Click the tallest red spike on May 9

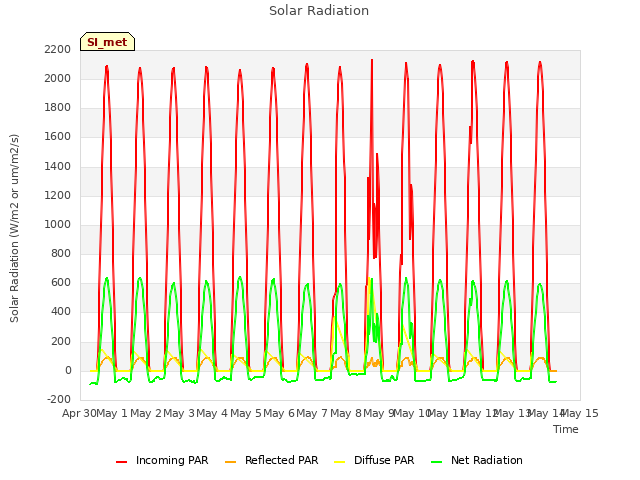click(x=372, y=61)
